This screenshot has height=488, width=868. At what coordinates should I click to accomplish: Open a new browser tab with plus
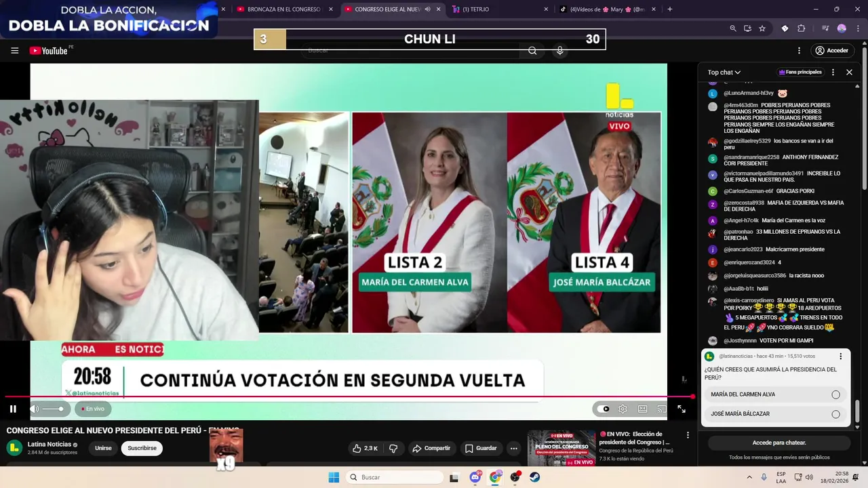(670, 9)
